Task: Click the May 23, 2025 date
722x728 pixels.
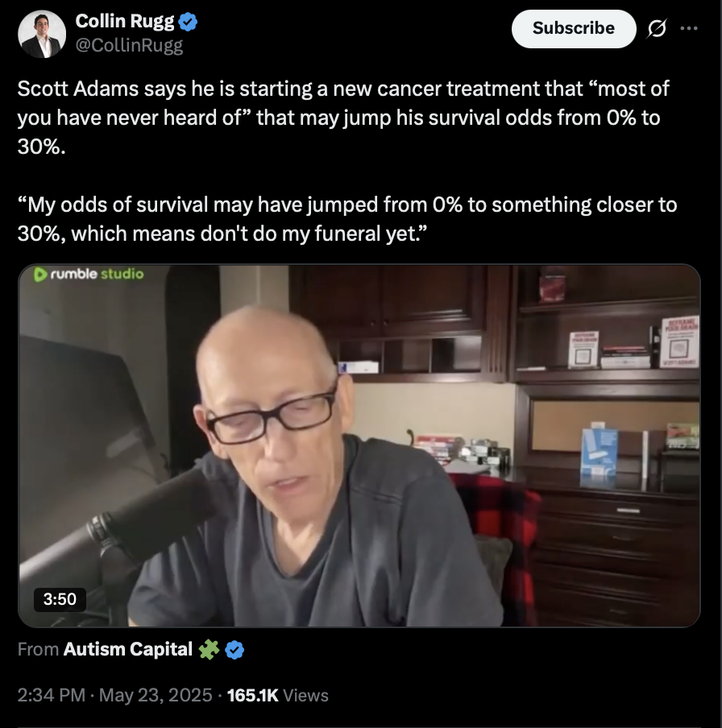Action: [156, 695]
